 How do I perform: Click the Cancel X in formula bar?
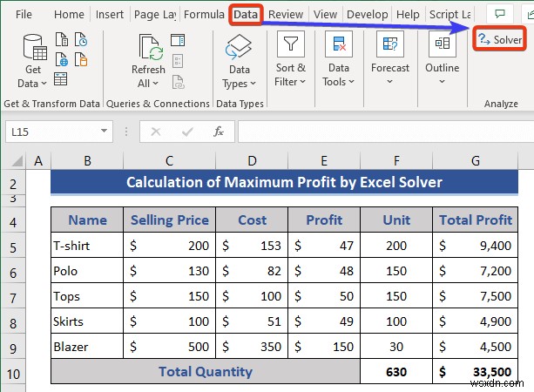(156, 132)
